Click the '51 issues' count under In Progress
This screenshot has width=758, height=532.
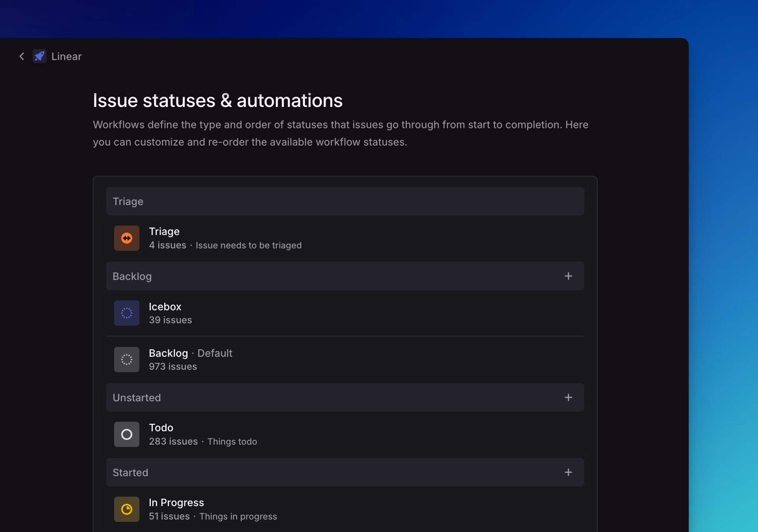[x=169, y=516]
